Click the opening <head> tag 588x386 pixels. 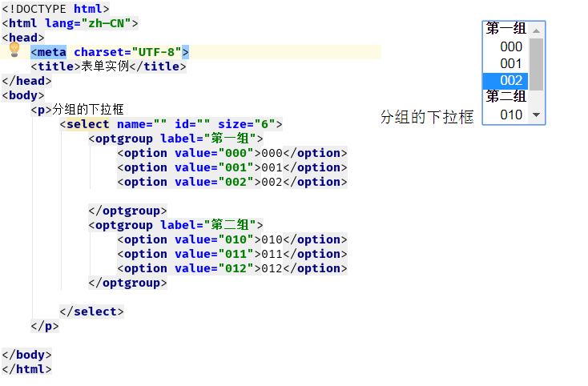point(23,38)
